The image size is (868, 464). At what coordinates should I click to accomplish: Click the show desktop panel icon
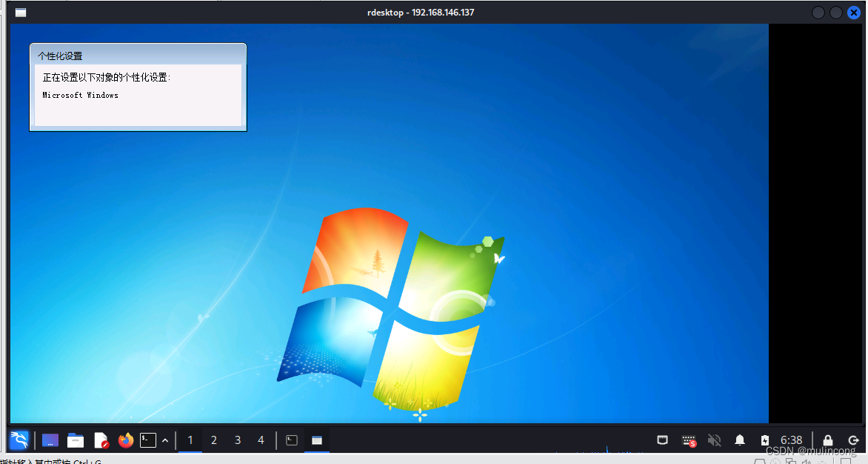click(x=50, y=440)
